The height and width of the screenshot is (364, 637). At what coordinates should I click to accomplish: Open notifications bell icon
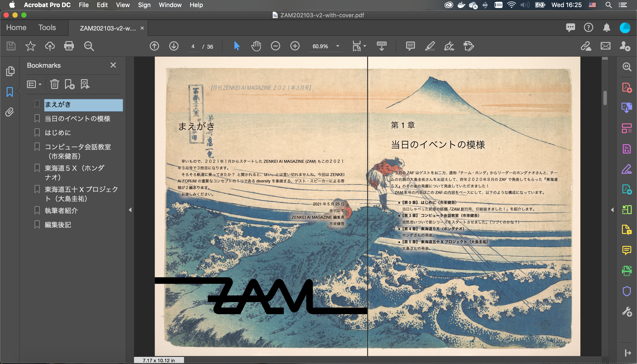point(606,27)
